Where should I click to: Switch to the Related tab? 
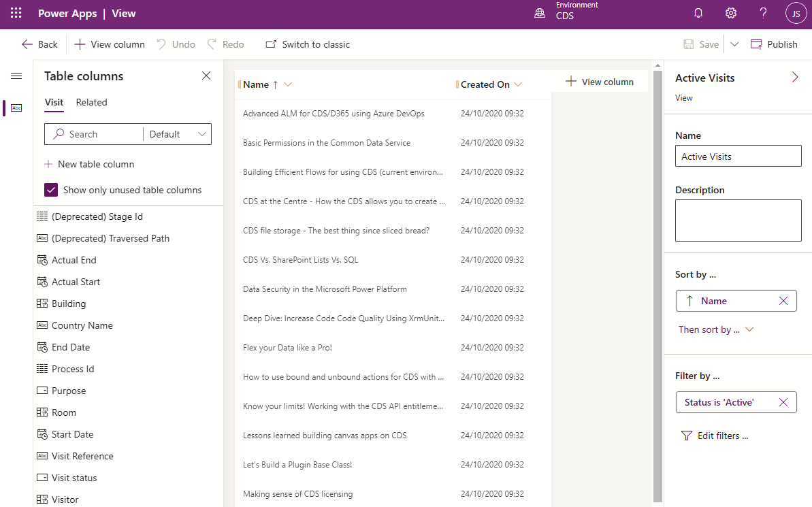92,103
